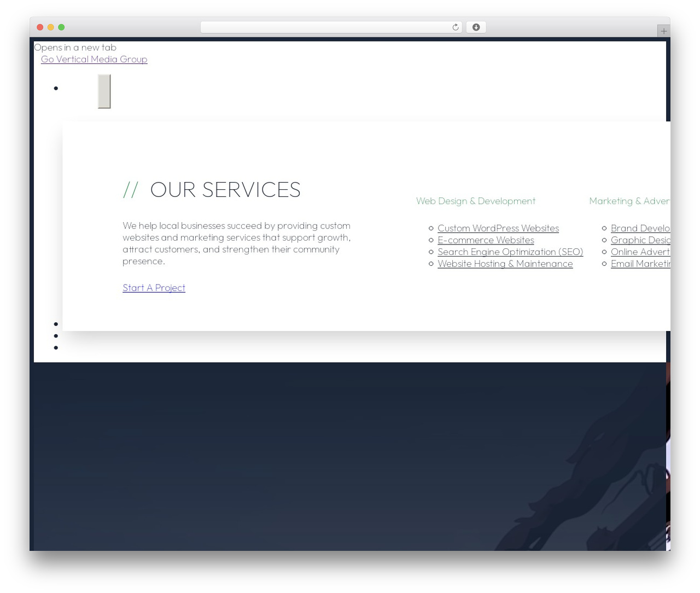Open the Brand Development link
Screen dimensions: 700x593
[x=640, y=228]
